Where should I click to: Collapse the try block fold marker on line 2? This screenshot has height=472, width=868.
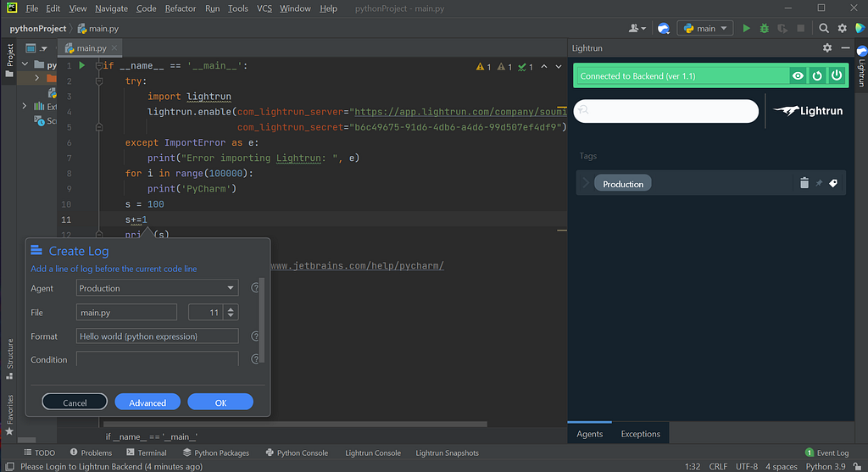[x=99, y=81]
